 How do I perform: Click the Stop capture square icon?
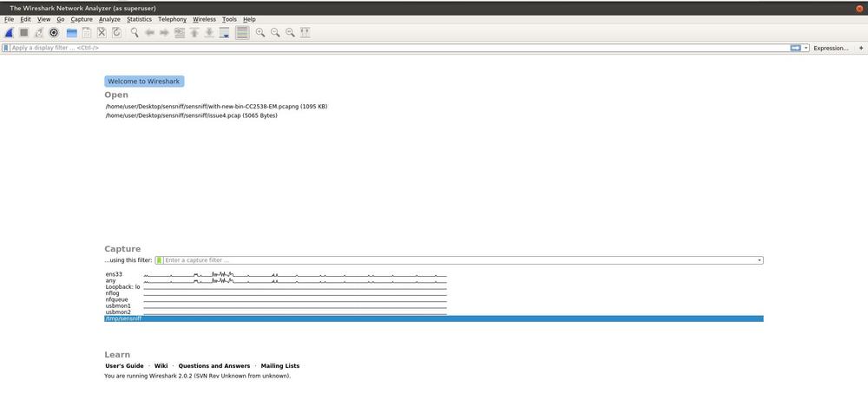[x=23, y=33]
